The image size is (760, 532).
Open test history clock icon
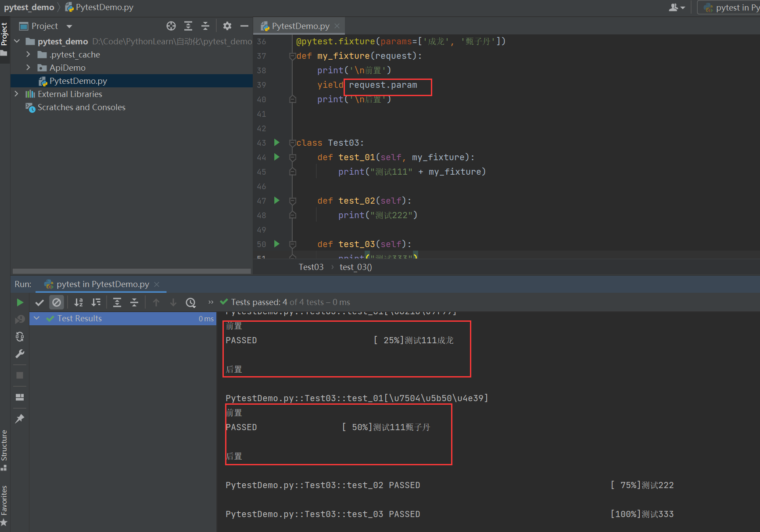190,302
